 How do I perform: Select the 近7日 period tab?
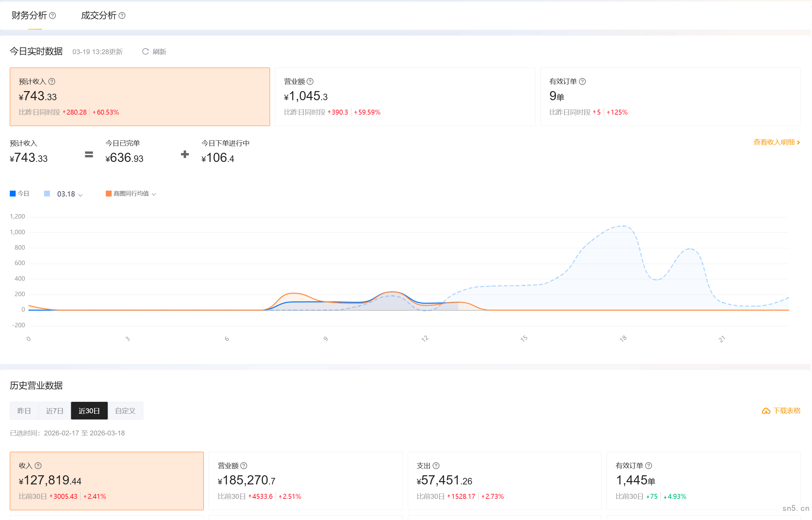pyautogui.click(x=55, y=411)
